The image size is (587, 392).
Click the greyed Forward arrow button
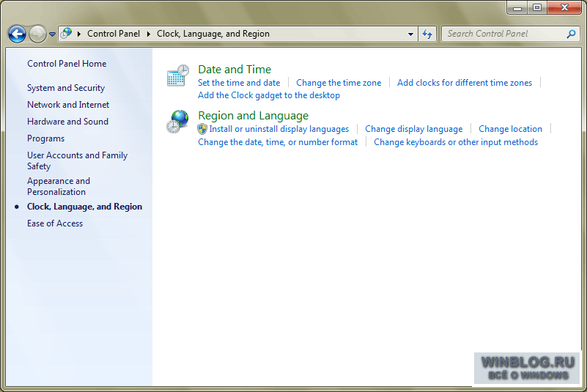pyautogui.click(x=37, y=34)
